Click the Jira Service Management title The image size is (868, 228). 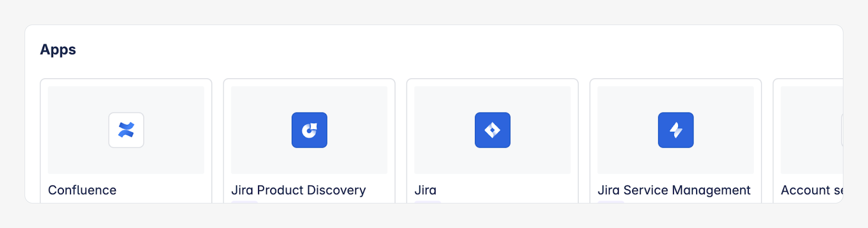tap(674, 190)
